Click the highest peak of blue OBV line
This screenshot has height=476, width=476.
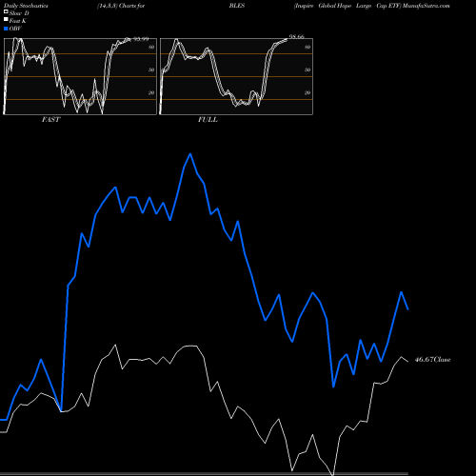(190, 154)
